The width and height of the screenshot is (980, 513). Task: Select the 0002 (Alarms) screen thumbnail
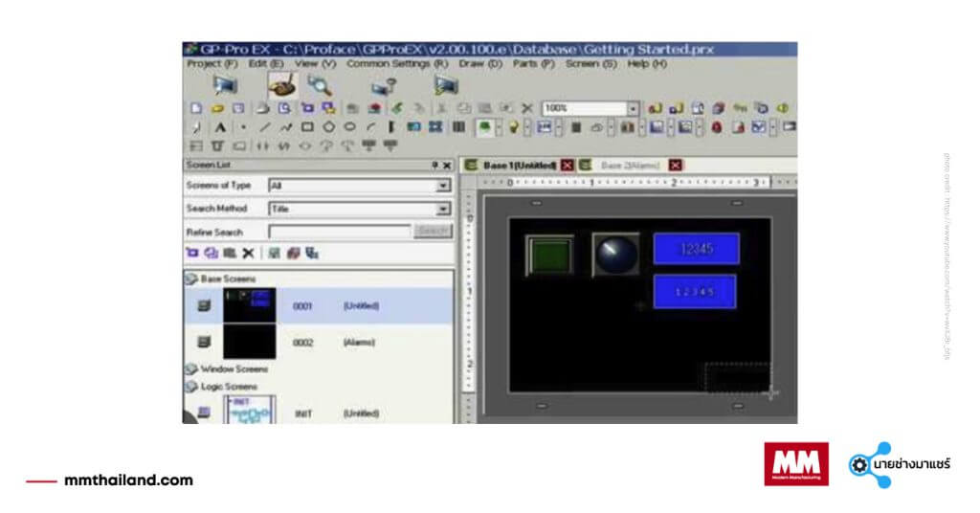(x=249, y=342)
